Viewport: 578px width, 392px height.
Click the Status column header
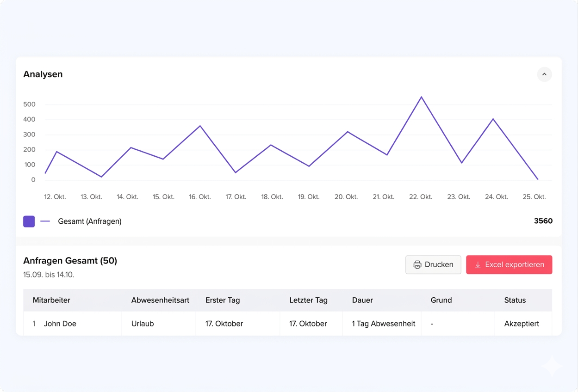[515, 300]
